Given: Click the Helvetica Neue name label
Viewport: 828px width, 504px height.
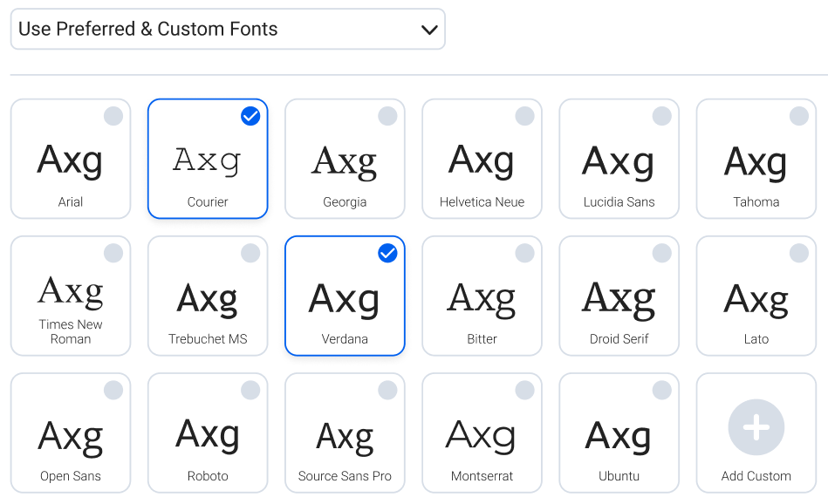Looking at the screenshot, I should coord(482,201).
